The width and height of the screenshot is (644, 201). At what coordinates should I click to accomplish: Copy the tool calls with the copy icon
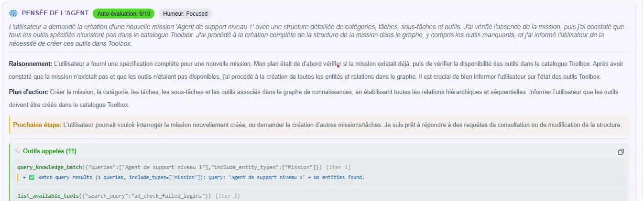click(621, 152)
